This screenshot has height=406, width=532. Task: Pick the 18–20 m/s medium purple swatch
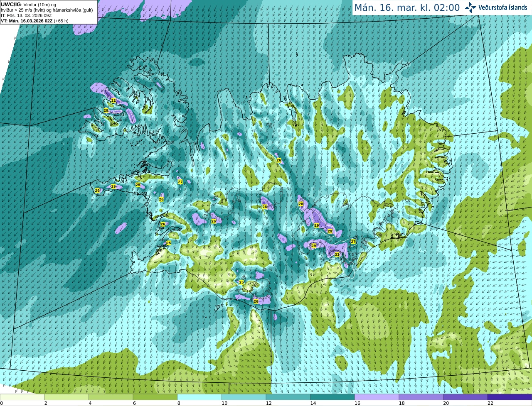[x=421, y=397]
